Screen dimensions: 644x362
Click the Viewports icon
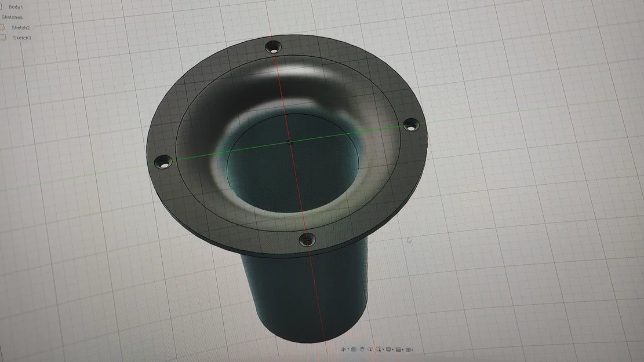pyautogui.click(x=409, y=350)
